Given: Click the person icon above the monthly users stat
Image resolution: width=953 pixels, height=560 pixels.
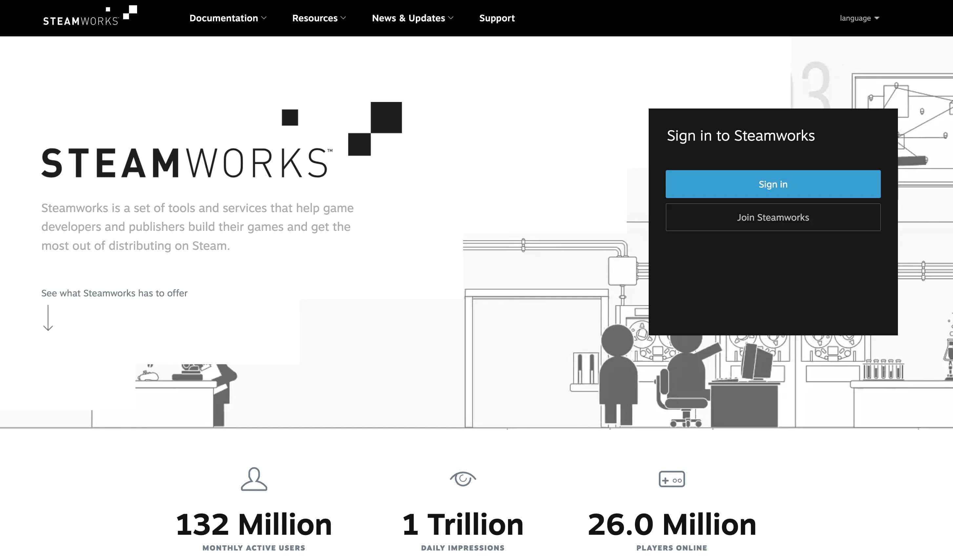Looking at the screenshot, I should pos(254,479).
